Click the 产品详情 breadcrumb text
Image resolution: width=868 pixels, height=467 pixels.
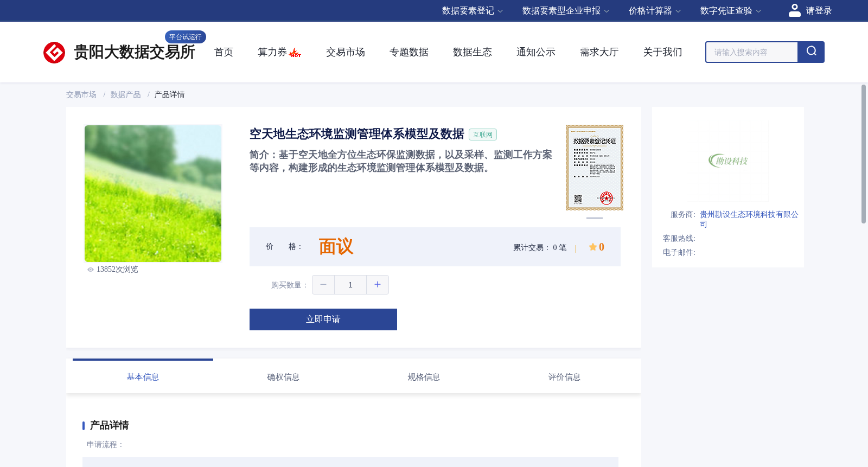click(169, 95)
